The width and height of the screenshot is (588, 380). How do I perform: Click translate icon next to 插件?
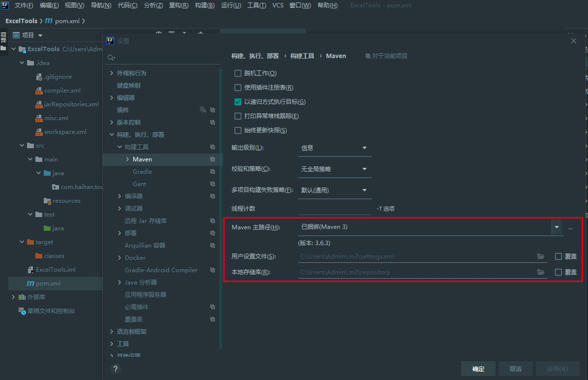click(203, 110)
